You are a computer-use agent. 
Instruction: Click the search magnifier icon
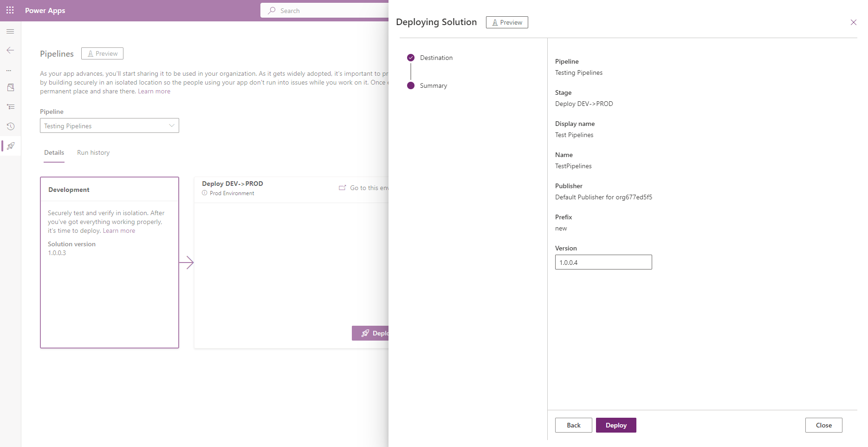click(272, 10)
